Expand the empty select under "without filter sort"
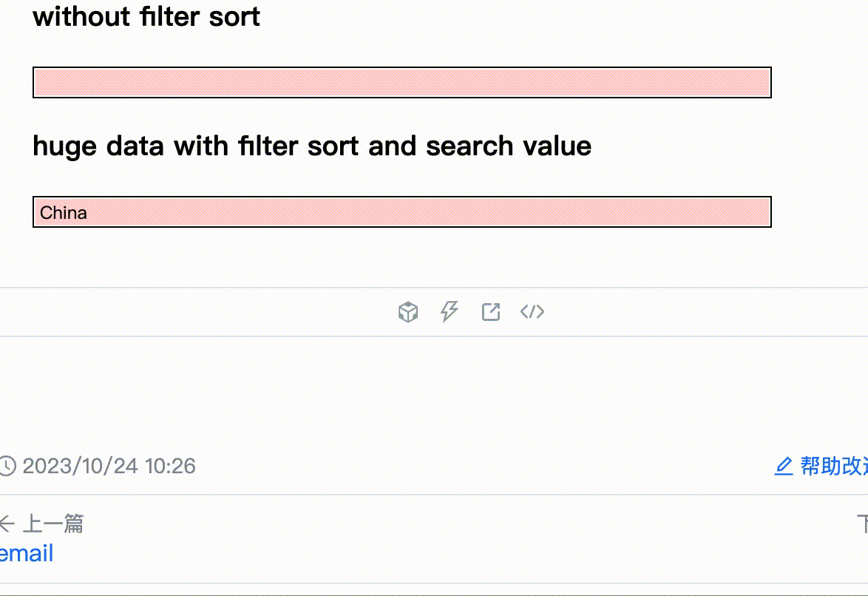 [402, 82]
